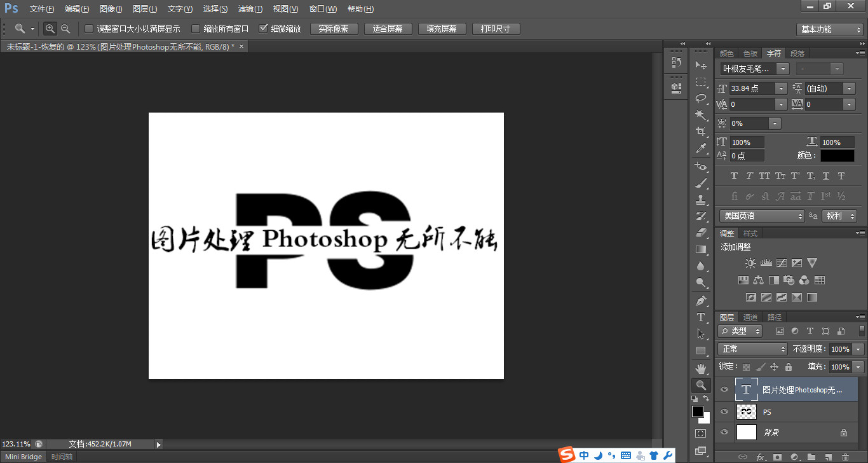Toggle lock all for layer
This screenshot has width=868, height=463.
pos(789,367)
